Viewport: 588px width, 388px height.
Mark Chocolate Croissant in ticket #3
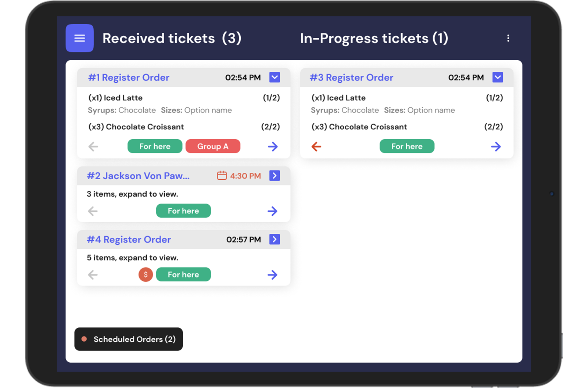[x=367, y=127]
